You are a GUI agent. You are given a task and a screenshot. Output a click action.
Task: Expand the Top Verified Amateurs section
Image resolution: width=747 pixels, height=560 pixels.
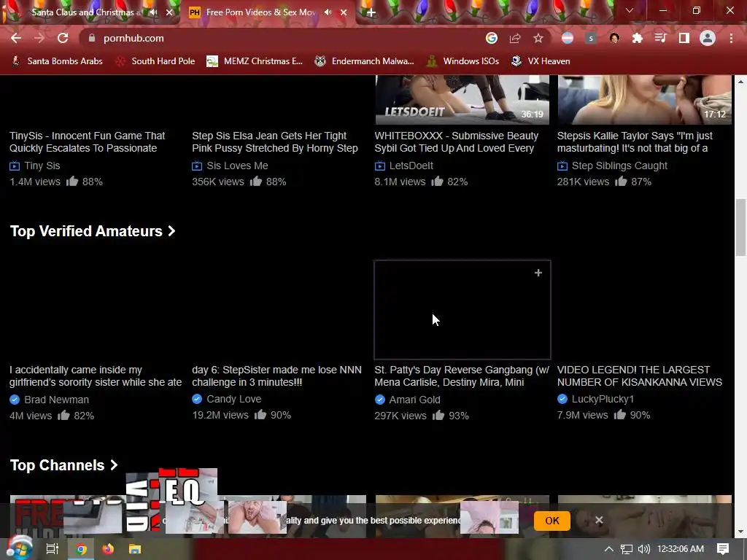[93, 231]
